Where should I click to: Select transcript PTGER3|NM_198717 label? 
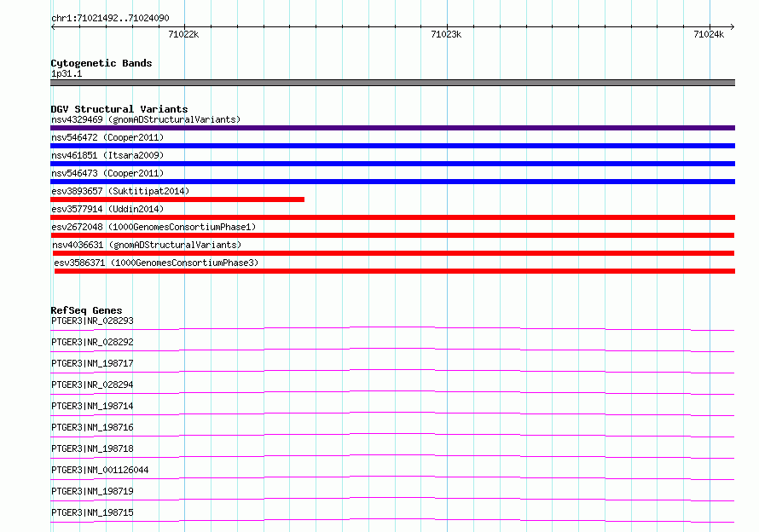click(x=92, y=363)
